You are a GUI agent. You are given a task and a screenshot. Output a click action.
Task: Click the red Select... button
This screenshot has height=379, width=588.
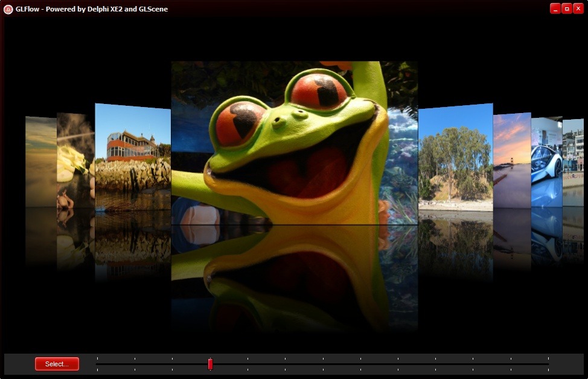57,364
